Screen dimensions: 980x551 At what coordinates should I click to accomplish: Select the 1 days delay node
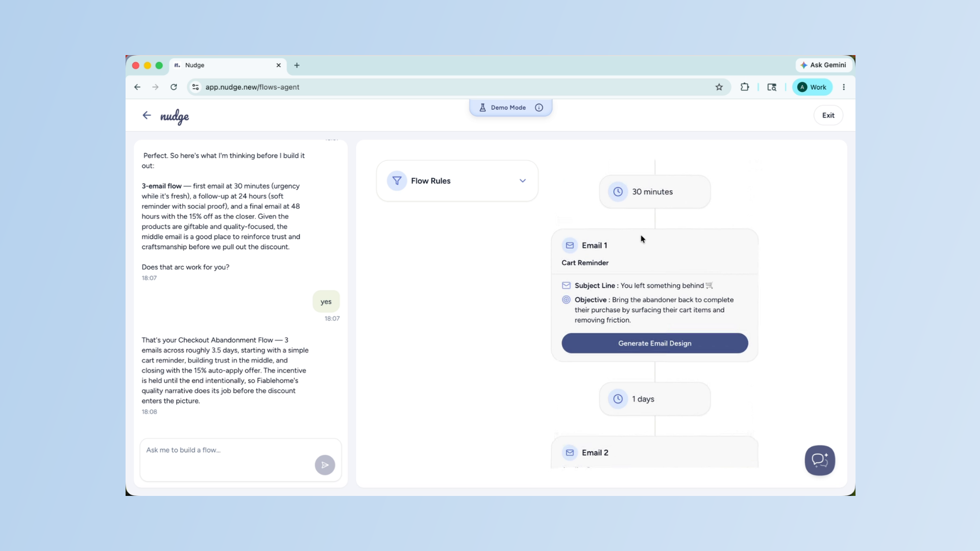coord(655,399)
